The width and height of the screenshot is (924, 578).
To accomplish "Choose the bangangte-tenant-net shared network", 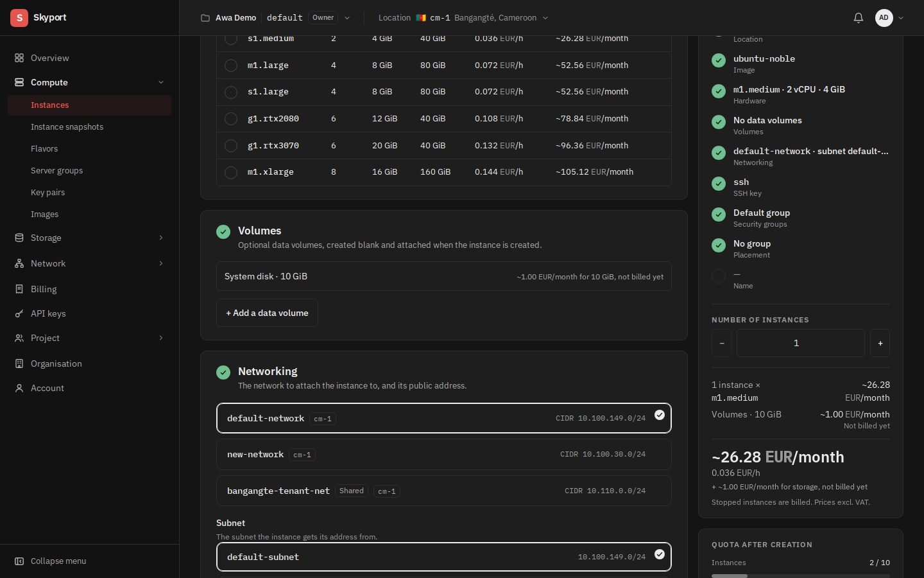I will pos(444,491).
